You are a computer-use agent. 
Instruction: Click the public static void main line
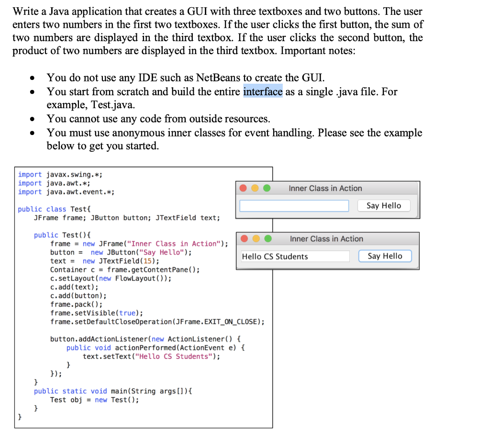[x=113, y=391]
